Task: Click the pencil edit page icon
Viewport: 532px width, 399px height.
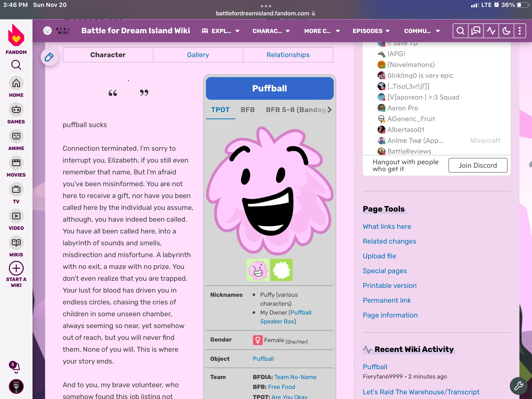Action: click(x=49, y=57)
